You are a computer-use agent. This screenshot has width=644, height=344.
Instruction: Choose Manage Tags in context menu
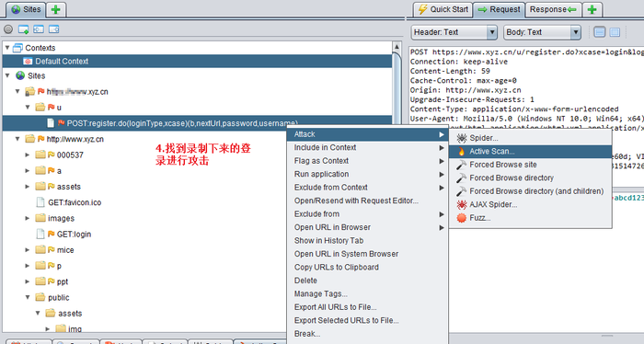[x=367, y=294]
